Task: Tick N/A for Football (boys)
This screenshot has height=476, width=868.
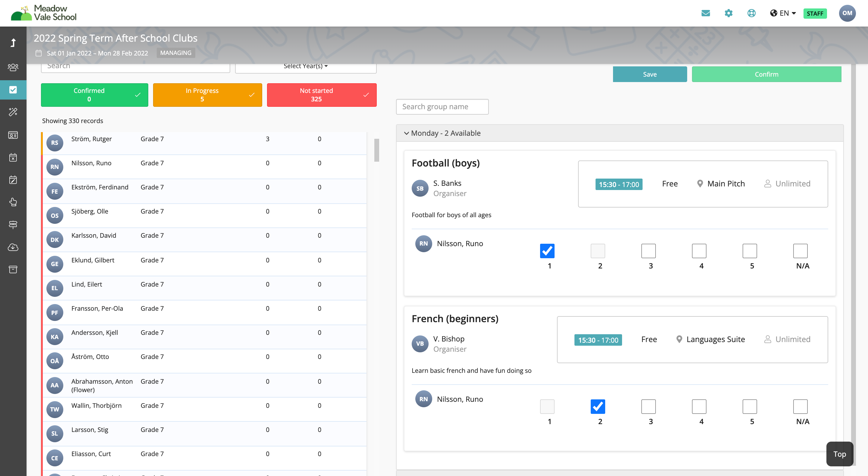Action: point(800,251)
